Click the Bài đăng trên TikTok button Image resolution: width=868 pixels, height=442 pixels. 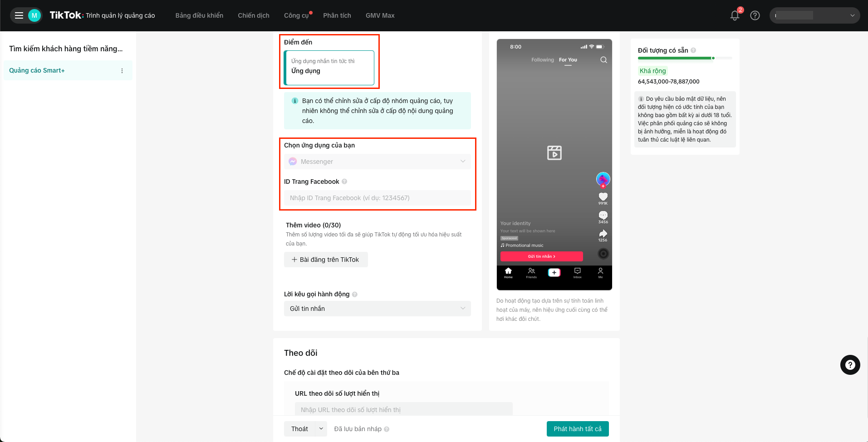click(x=325, y=260)
